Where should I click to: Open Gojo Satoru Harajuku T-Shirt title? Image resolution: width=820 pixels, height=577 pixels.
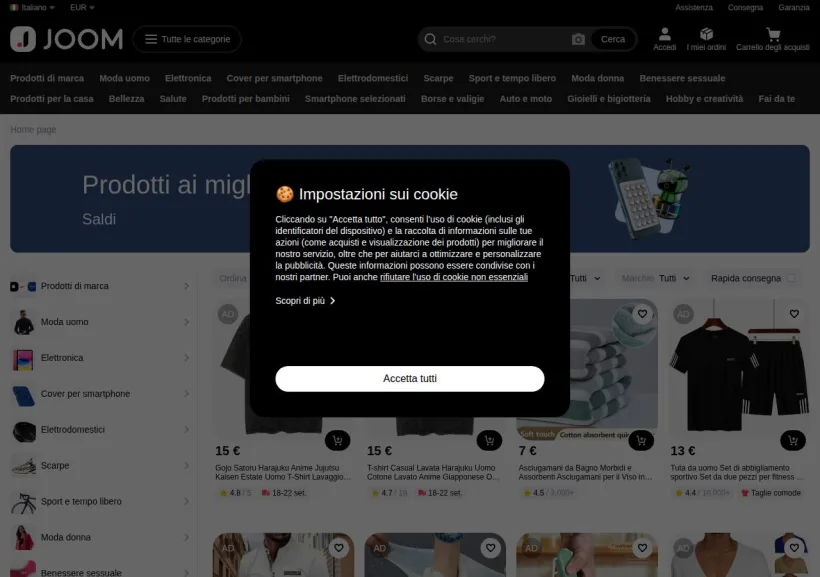pyautogui.click(x=283, y=472)
